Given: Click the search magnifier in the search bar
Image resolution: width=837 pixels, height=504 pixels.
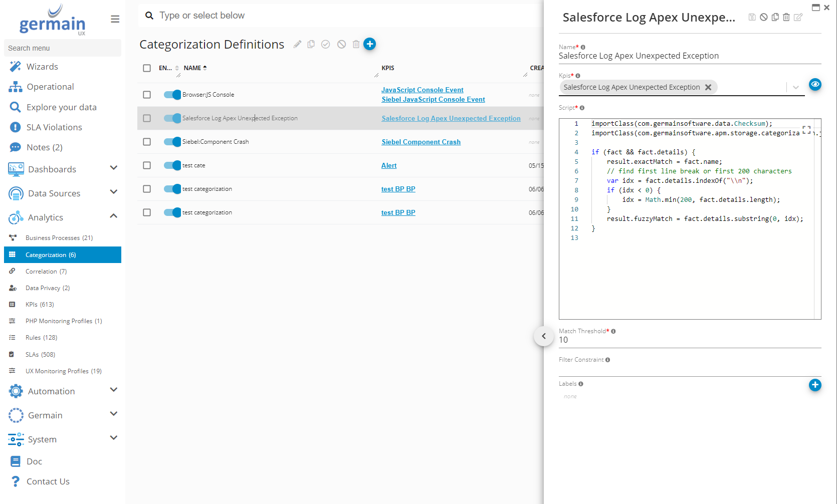Looking at the screenshot, I should tap(149, 16).
